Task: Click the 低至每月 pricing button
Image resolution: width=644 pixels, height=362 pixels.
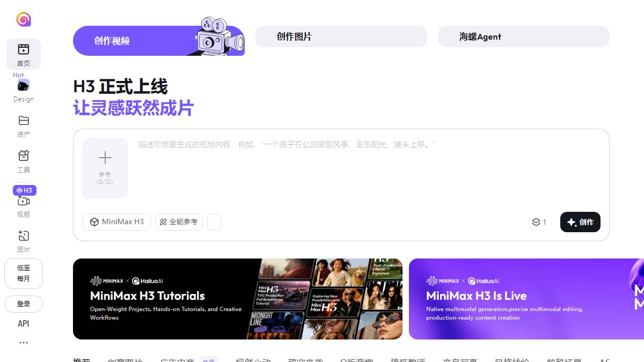Action: (24, 274)
